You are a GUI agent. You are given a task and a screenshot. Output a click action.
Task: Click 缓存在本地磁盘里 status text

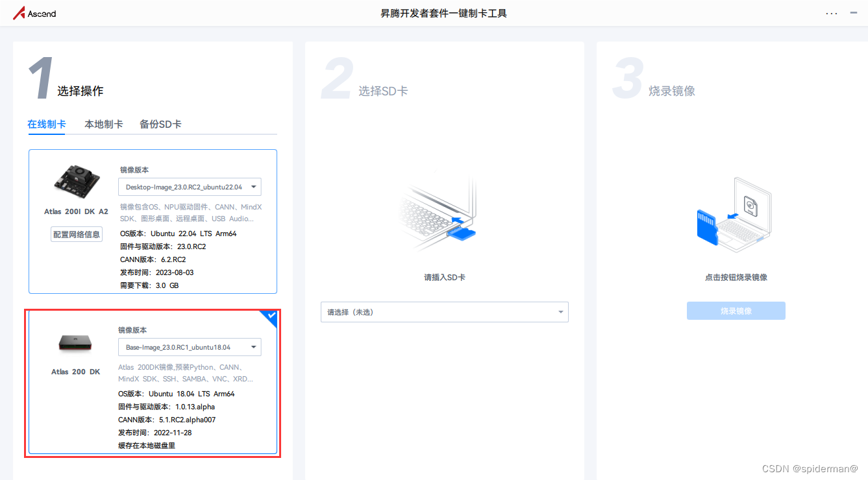147,446
